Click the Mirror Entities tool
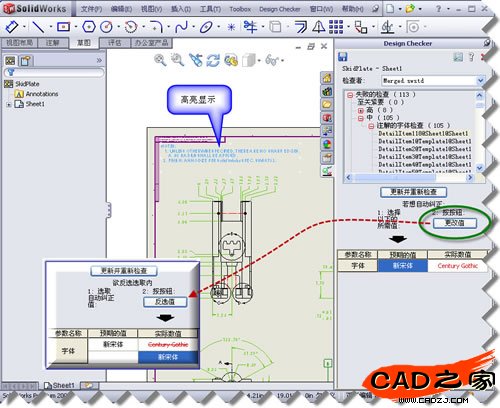 pyautogui.click(x=319, y=27)
